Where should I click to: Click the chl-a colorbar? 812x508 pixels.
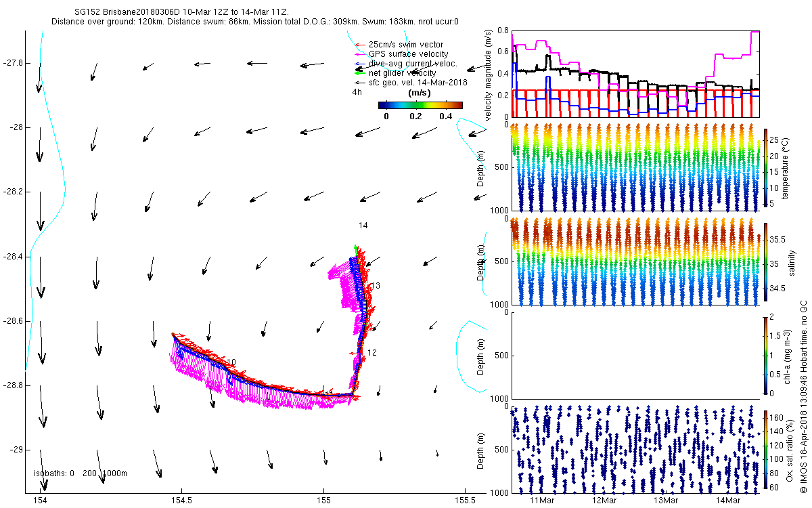(x=766, y=355)
